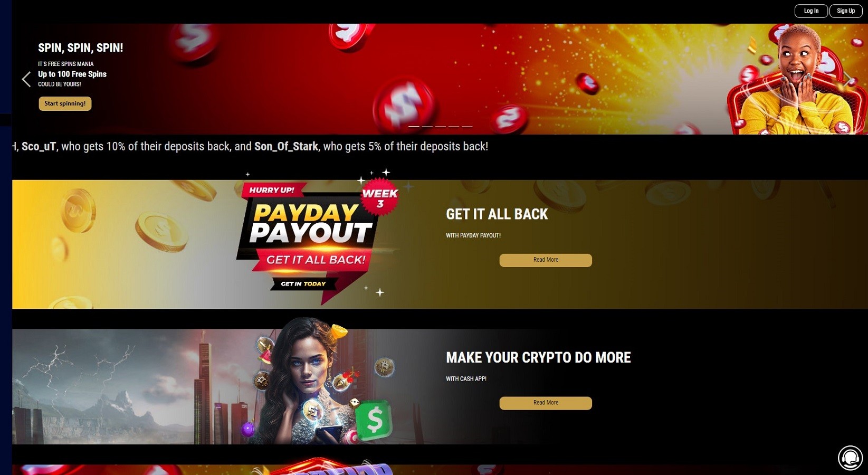
Task: Click the red Week 3 badge
Action: tap(380, 197)
